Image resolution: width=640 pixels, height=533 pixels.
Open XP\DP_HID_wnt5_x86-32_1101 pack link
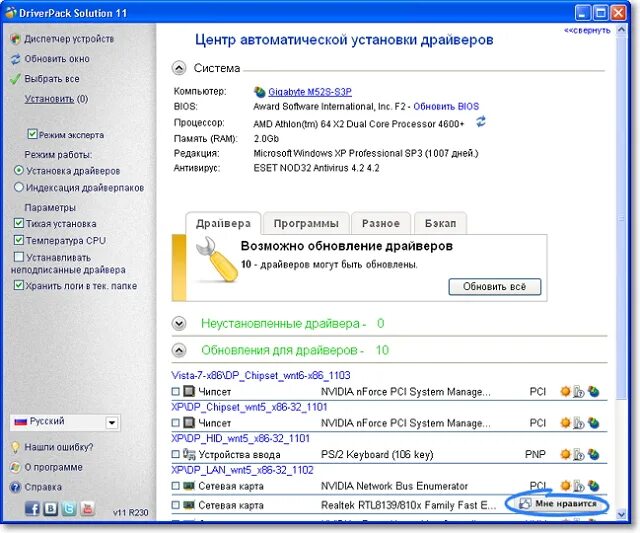point(240,438)
